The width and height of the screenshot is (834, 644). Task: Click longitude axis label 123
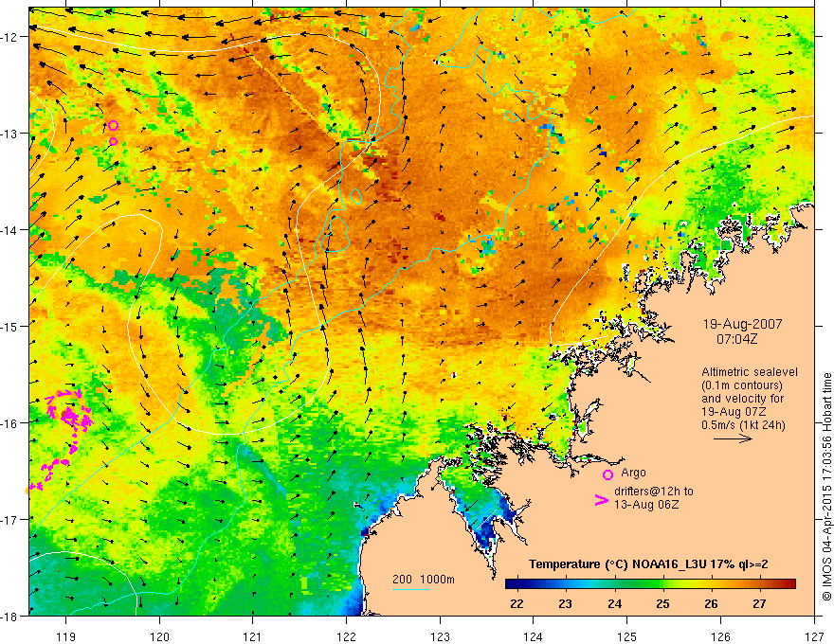pyautogui.click(x=440, y=636)
